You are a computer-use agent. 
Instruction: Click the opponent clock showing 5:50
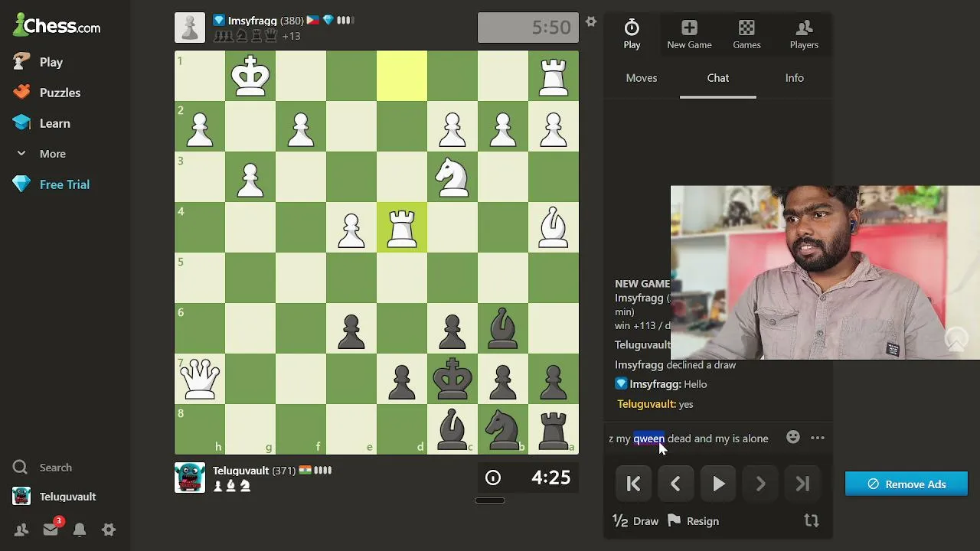528,28
